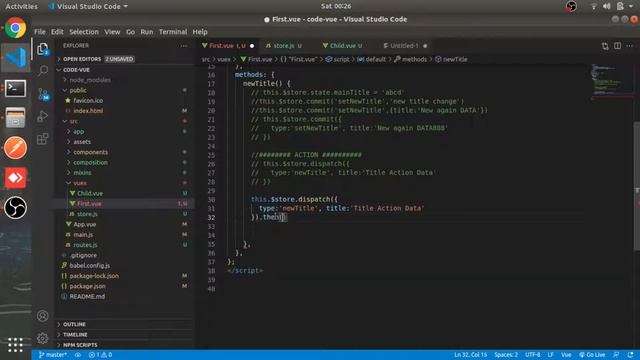
Task: Split the editor to the right
Action: coord(618,46)
